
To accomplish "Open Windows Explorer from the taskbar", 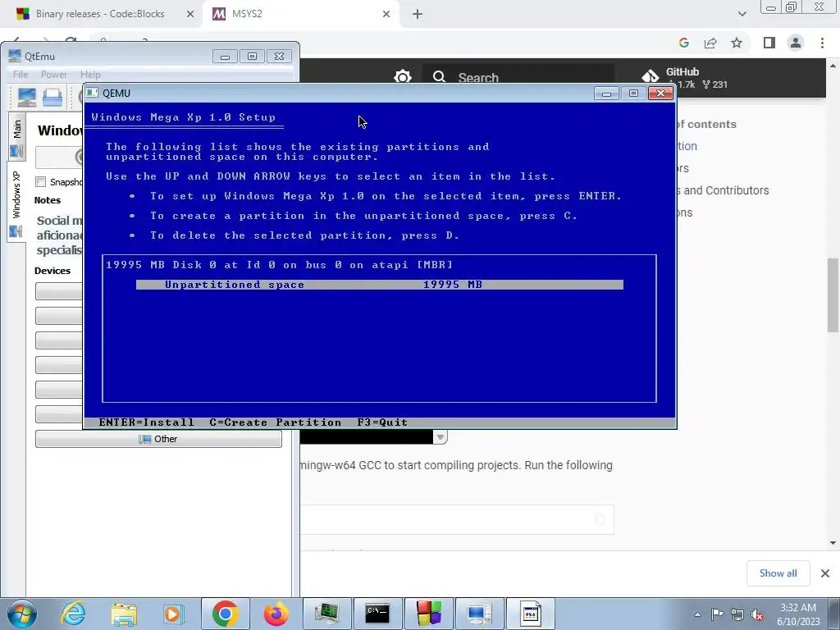I will [x=124, y=614].
